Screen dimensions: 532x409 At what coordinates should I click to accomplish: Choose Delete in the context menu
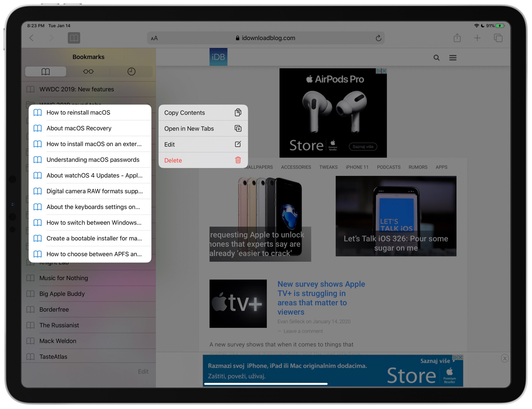pyautogui.click(x=203, y=160)
